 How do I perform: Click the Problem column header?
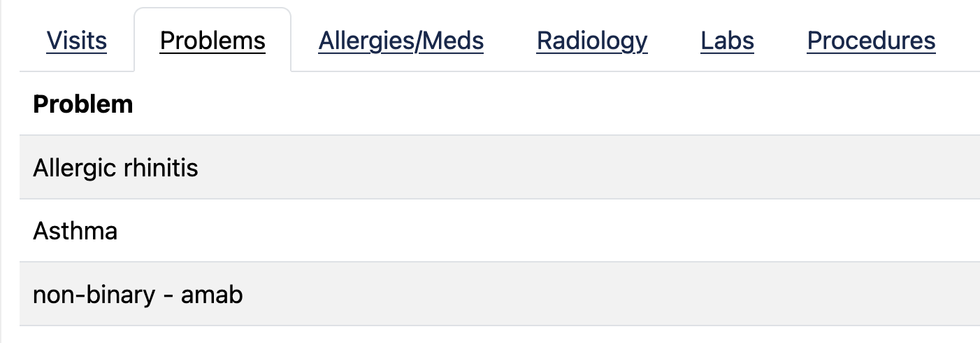click(83, 104)
